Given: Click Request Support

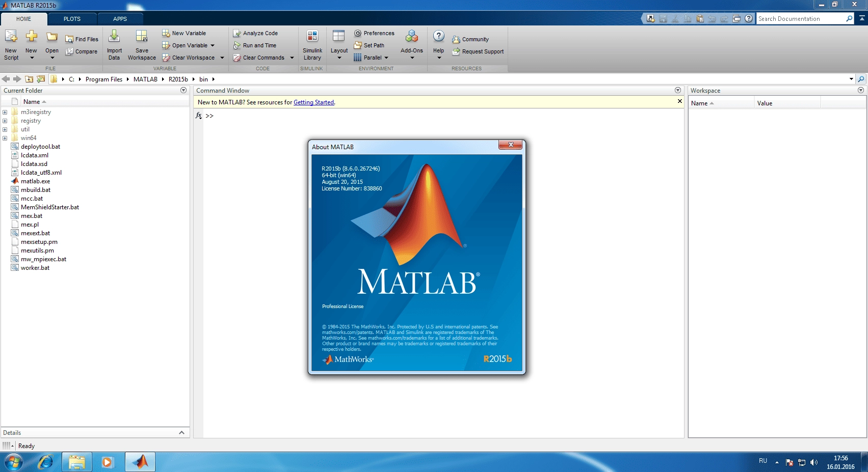Looking at the screenshot, I should [478, 51].
